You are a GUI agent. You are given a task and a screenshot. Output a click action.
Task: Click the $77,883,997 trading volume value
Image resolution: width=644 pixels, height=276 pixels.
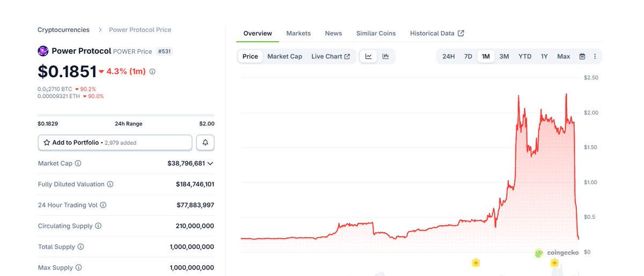[195, 205]
